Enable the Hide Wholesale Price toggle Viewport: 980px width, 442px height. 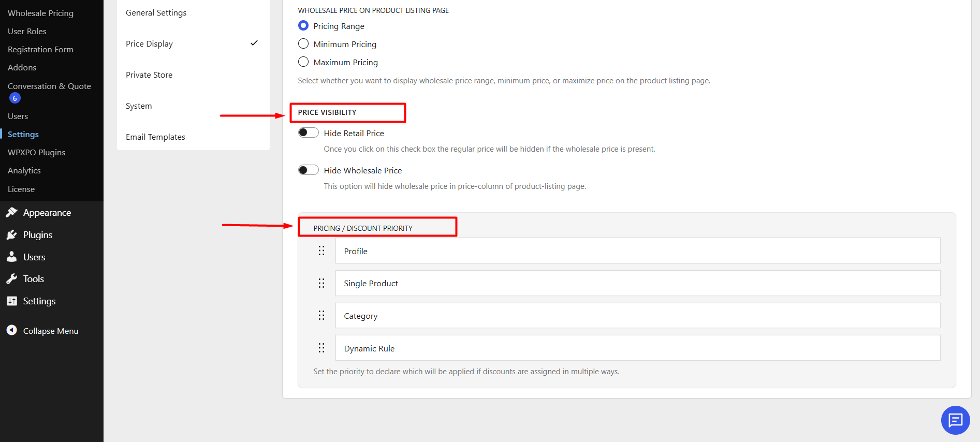click(309, 170)
